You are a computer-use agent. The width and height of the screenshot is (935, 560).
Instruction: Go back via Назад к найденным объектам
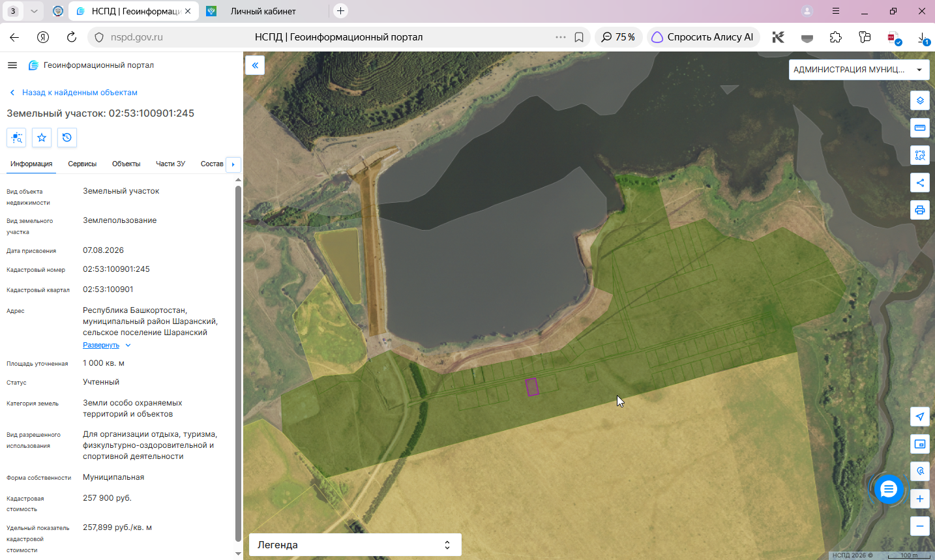80,93
